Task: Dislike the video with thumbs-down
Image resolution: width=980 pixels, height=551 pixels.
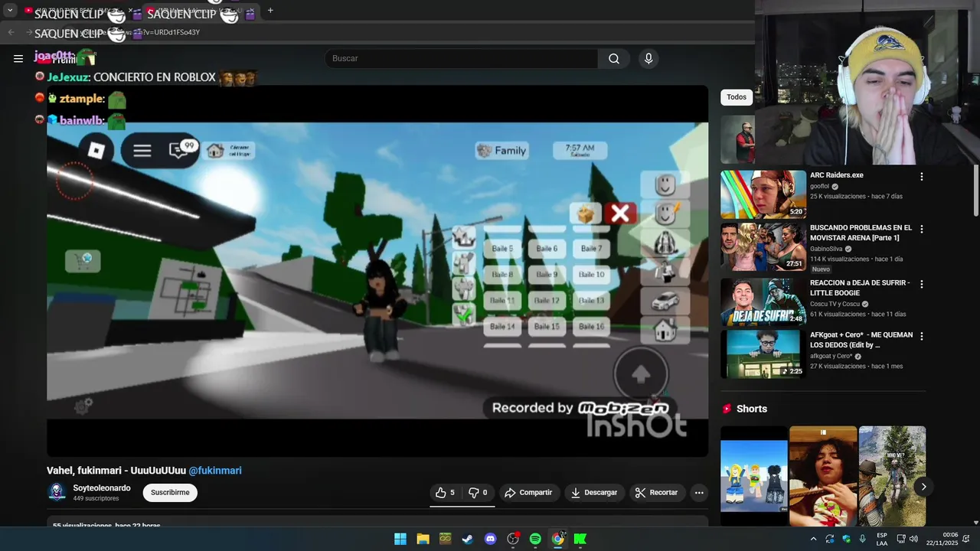Action: click(x=479, y=493)
